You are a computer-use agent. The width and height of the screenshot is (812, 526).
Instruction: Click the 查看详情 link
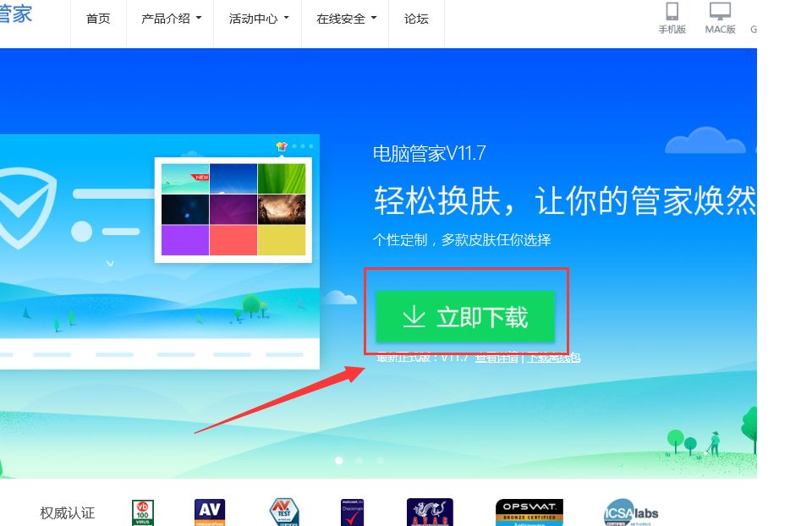pos(497,357)
